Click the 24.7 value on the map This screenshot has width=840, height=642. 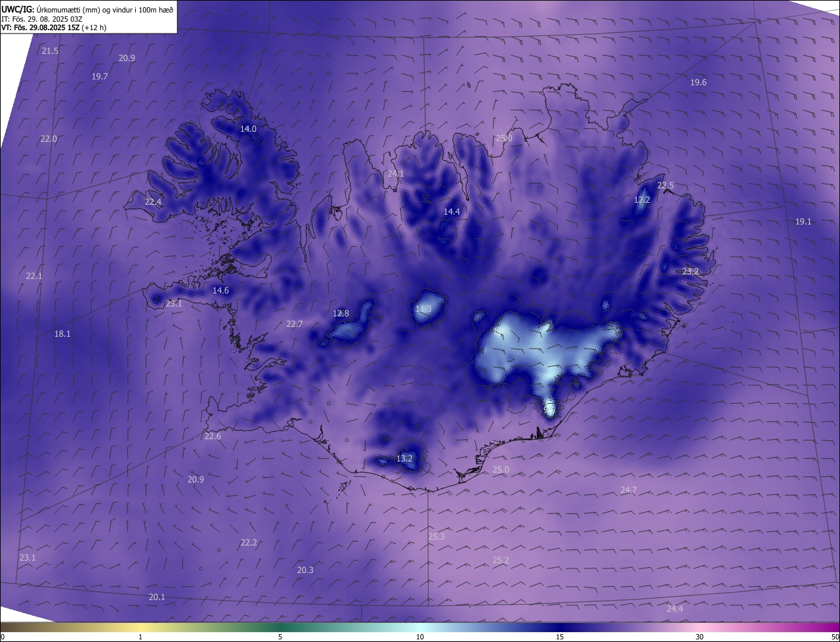click(628, 490)
